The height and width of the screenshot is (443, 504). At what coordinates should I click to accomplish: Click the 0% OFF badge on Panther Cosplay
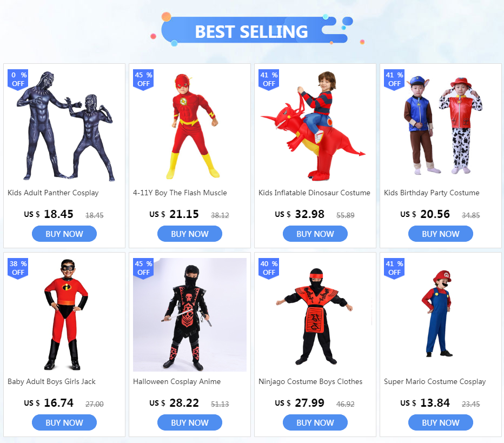point(18,80)
